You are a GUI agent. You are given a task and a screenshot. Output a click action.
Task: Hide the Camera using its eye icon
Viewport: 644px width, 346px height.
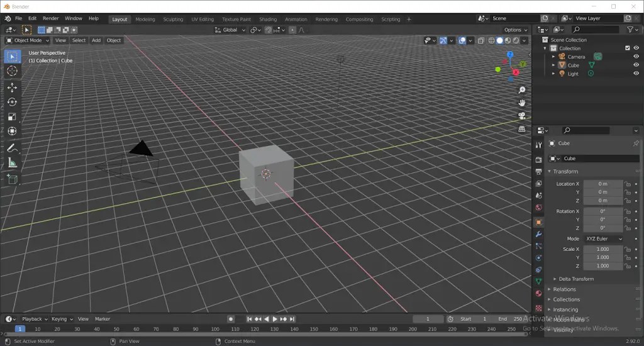pos(636,57)
